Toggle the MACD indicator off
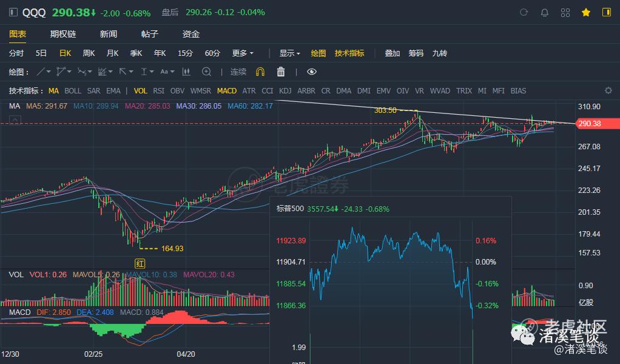 click(x=227, y=90)
